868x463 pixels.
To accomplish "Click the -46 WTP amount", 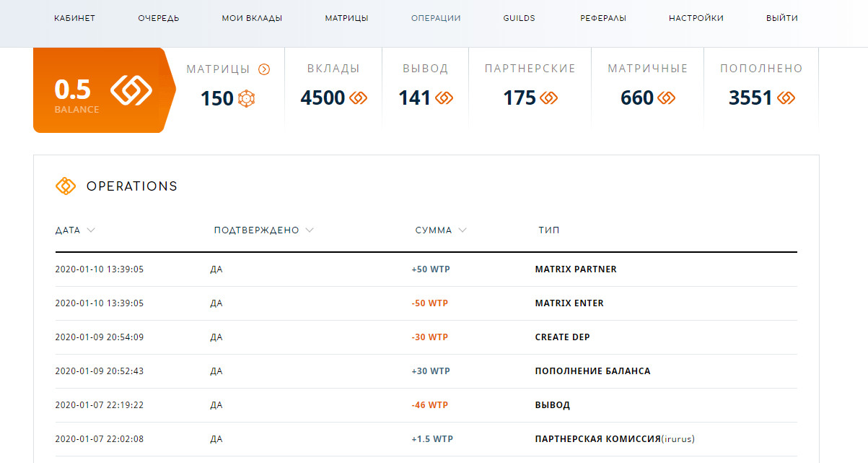I will [x=430, y=405].
